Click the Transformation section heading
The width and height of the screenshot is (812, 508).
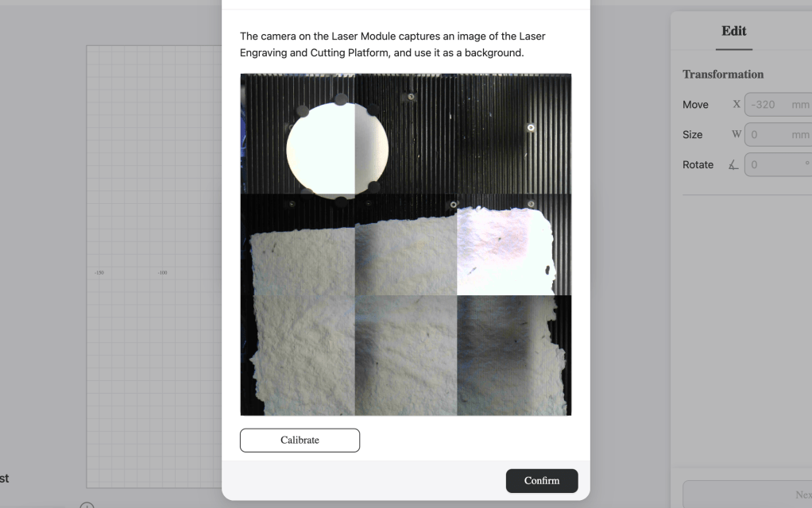click(x=723, y=74)
